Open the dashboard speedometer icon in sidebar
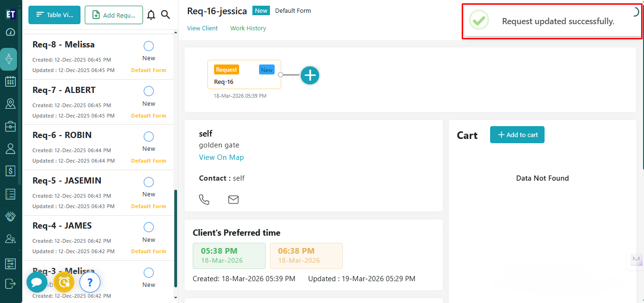 click(10, 32)
